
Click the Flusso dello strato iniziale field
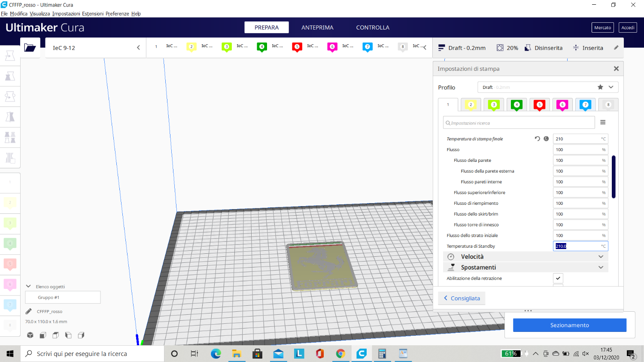[580, 235]
